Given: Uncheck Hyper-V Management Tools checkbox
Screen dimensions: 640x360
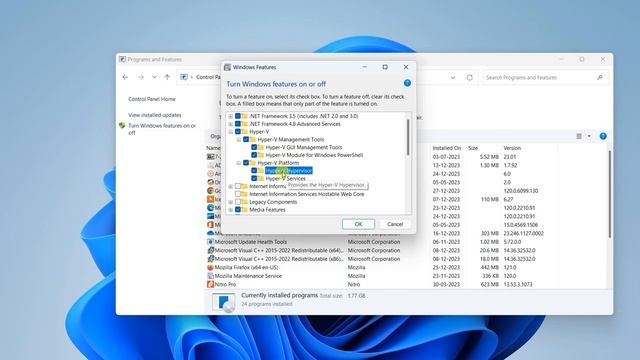Looking at the screenshot, I should tap(246, 140).
